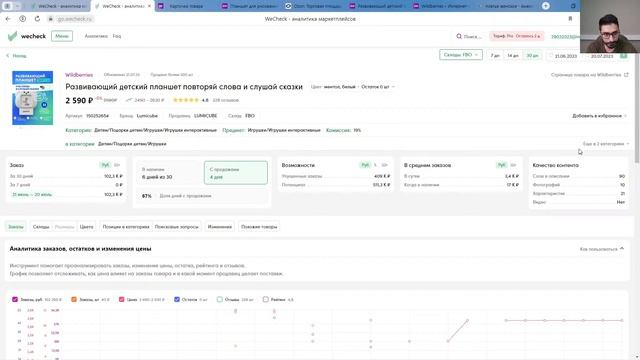Select the 14 дн period
The width and height of the screenshot is (640, 360).
pos(513,56)
